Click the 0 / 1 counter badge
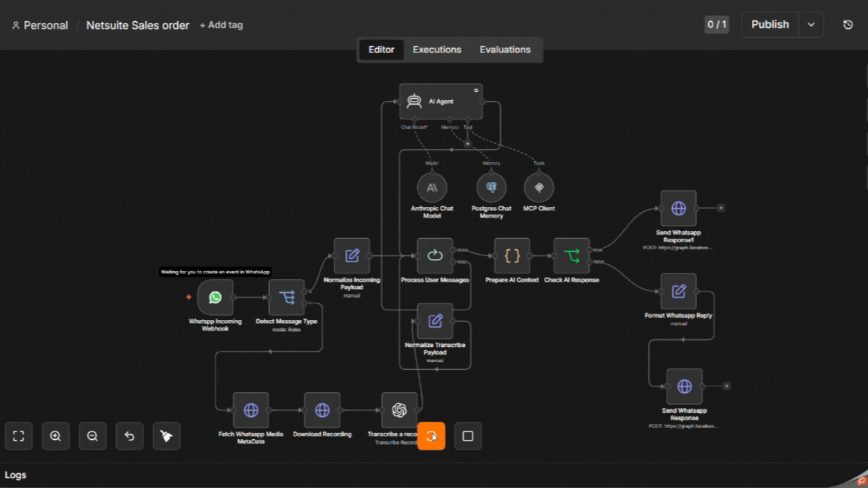This screenshot has width=868, height=488. (717, 24)
